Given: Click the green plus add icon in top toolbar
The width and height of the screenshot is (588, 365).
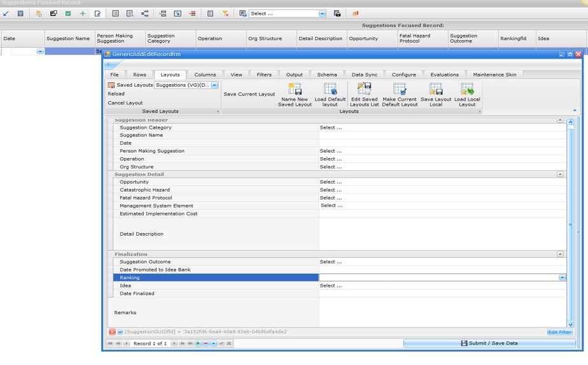Looking at the screenshot, I should (x=82, y=13).
